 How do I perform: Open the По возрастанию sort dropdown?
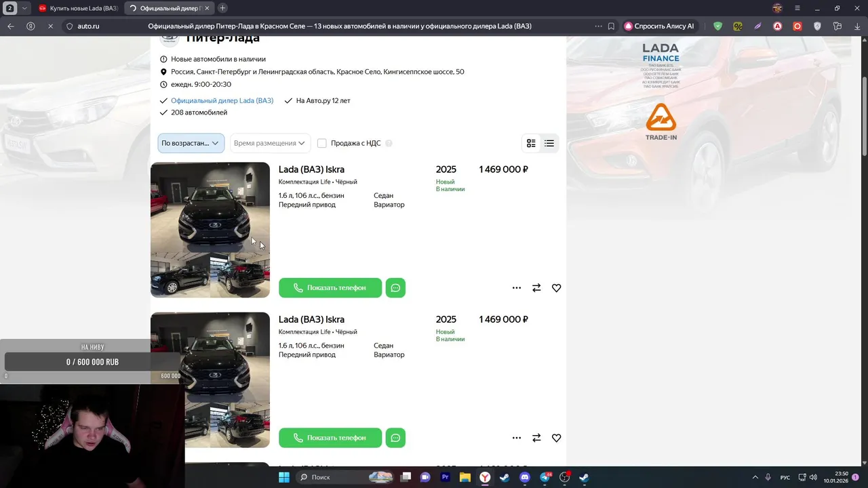click(191, 143)
